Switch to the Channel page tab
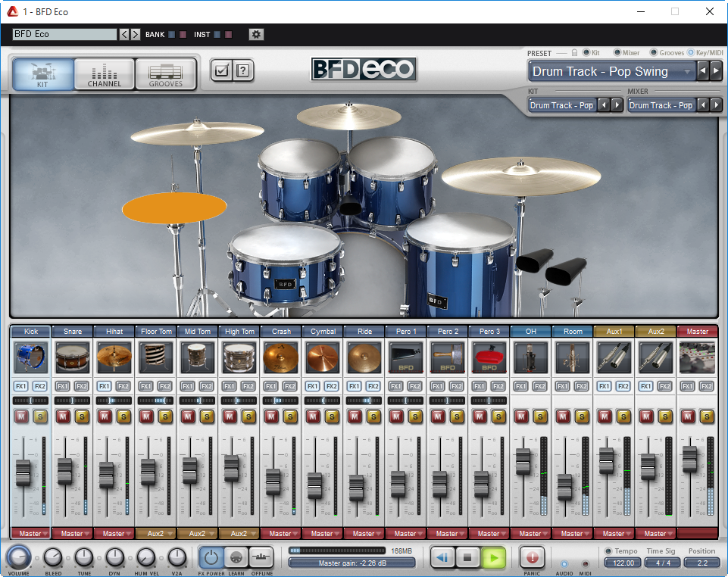The height and width of the screenshot is (577, 728). pyautogui.click(x=105, y=73)
